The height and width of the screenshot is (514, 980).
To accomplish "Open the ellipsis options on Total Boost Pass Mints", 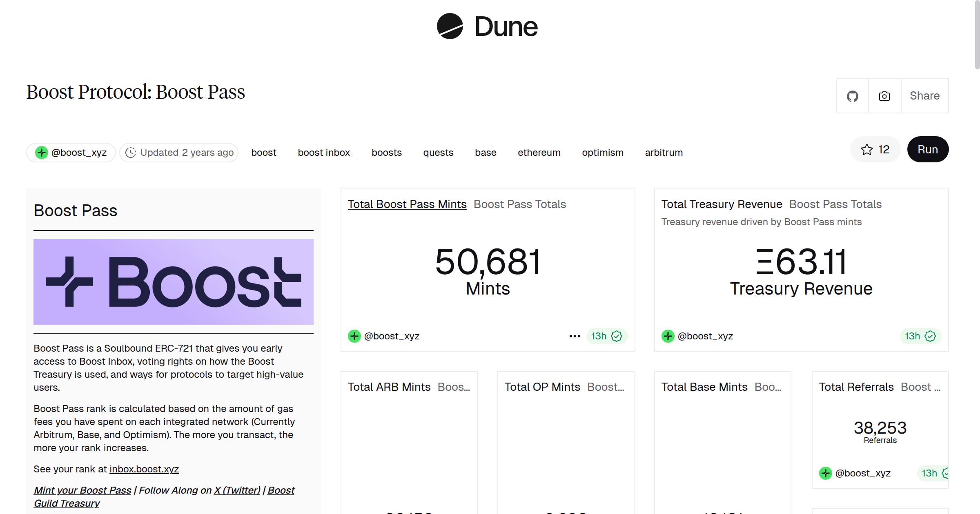I will (x=574, y=336).
